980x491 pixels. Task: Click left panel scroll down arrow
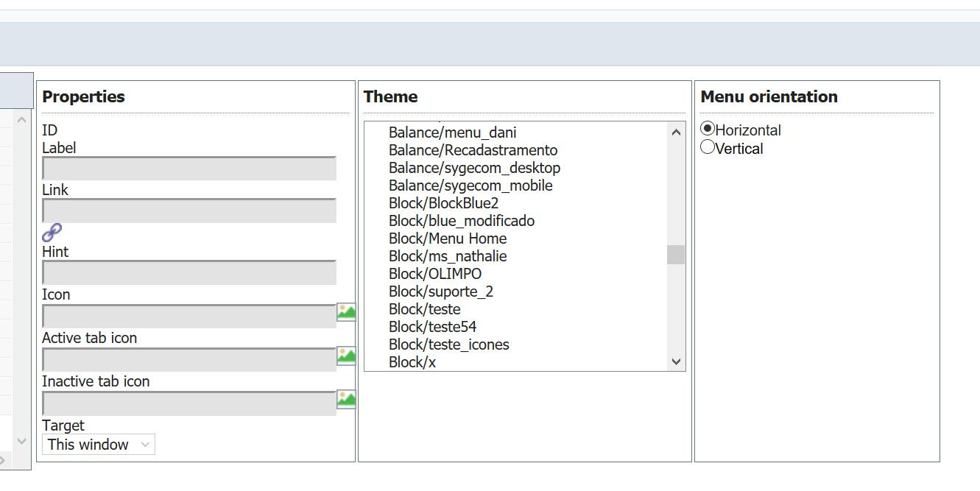21,441
